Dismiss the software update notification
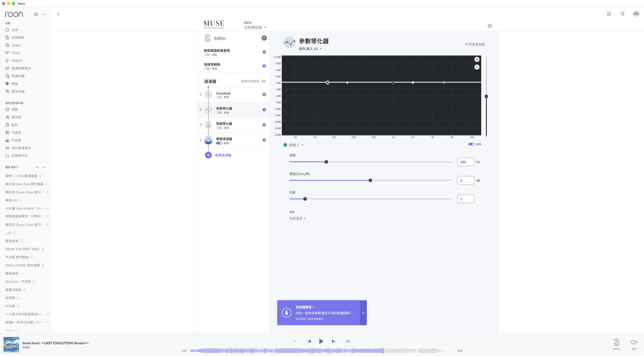Viewport: 644px width, 356px height. [363, 313]
